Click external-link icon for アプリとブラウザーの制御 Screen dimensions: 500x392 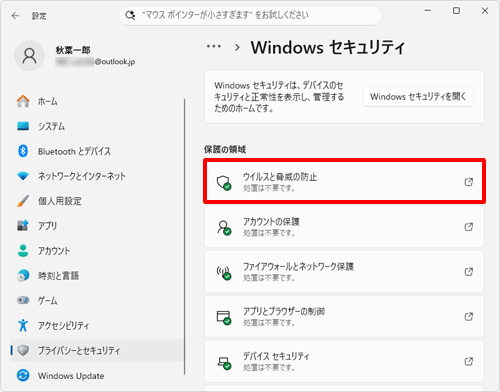(469, 317)
